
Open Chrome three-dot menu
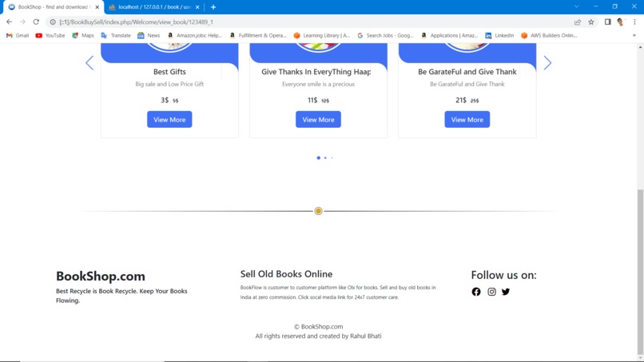(634, 22)
